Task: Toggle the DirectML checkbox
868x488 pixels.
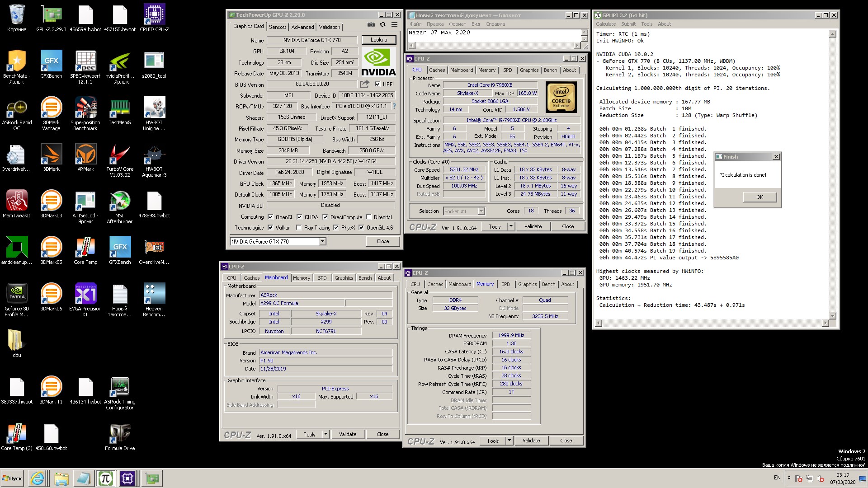Action: [368, 217]
